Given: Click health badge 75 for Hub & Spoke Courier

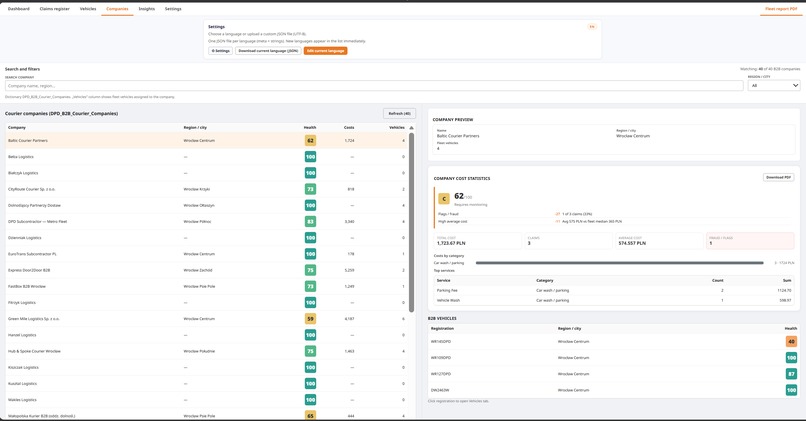Looking at the screenshot, I should click(x=310, y=351).
